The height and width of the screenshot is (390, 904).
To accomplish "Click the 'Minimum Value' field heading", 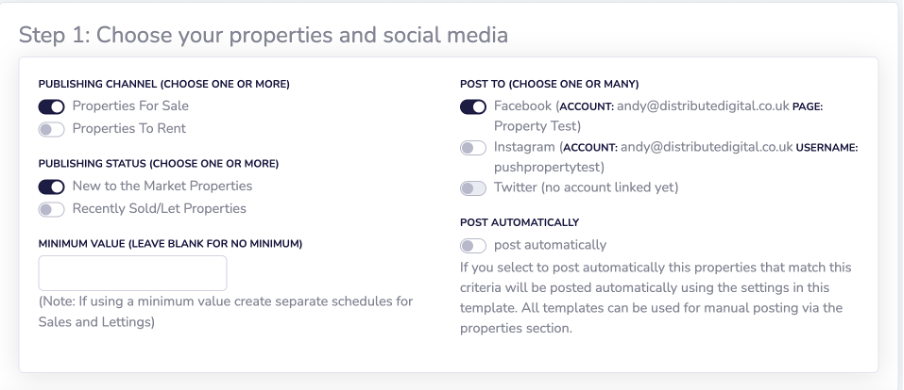I will coord(170,243).
